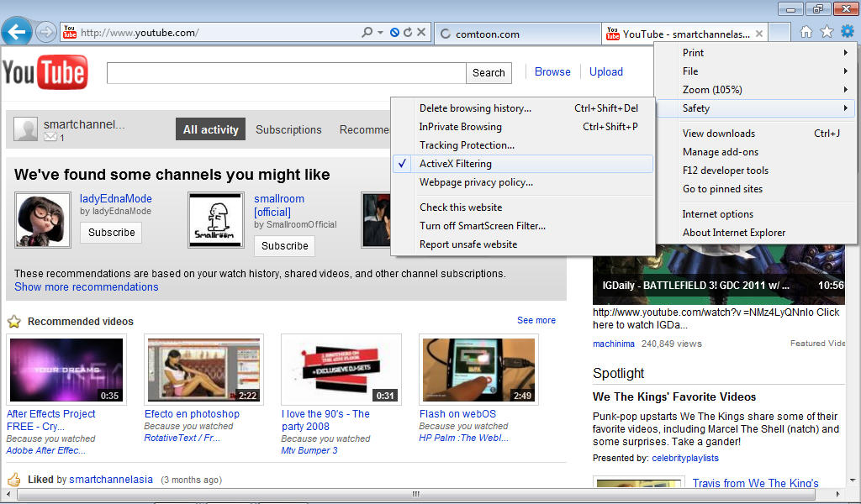Click the smartchannel profile avatar

tap(26, 129)
